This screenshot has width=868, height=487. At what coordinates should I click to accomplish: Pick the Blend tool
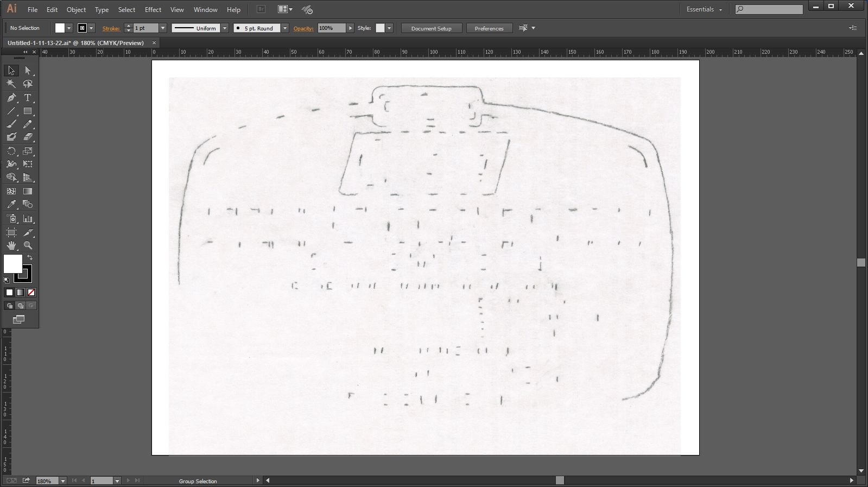click(28, 204)
